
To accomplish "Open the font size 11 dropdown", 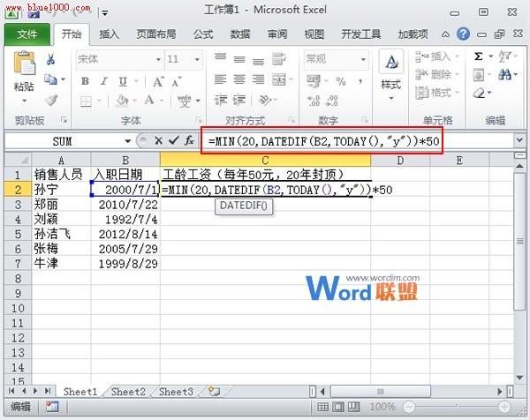I will click(197, 59).
